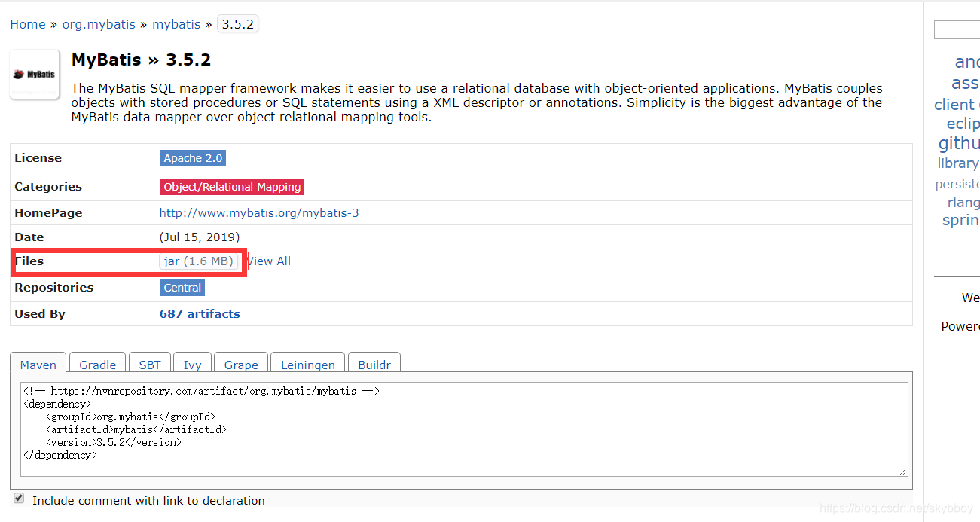Screen dimensions: 980x522
Task: Click the MyBatis » 3.5.2 heading
Action: click(x=141, y=60)
